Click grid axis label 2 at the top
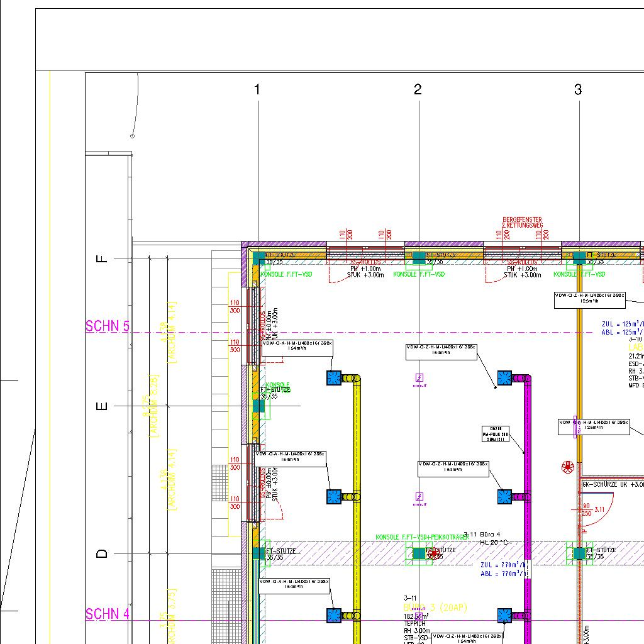This screenshot has height=644, width=644. (x=418, y=89)
